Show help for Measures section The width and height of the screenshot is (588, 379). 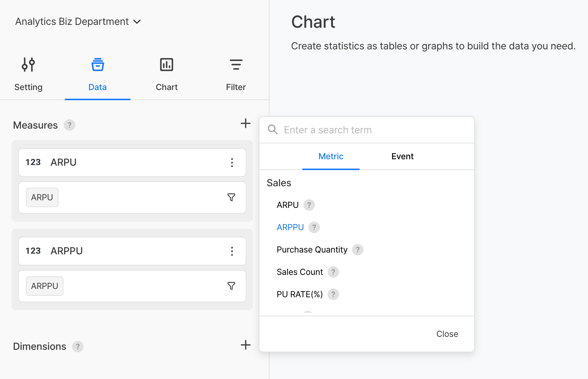(70, 125)
